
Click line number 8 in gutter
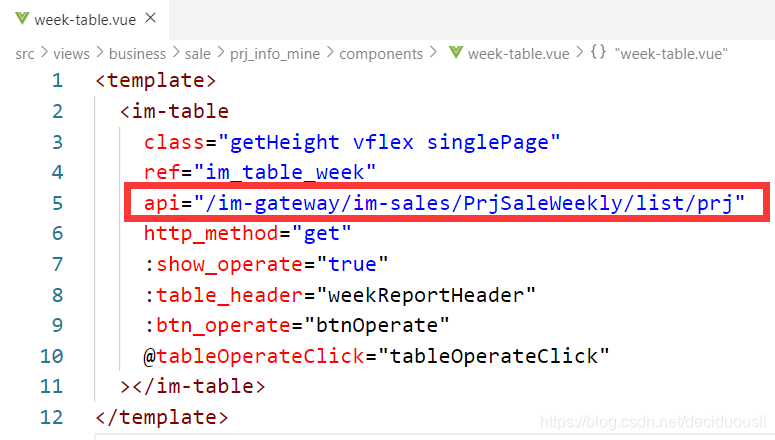pyautogui.click(x=57, y=295)
